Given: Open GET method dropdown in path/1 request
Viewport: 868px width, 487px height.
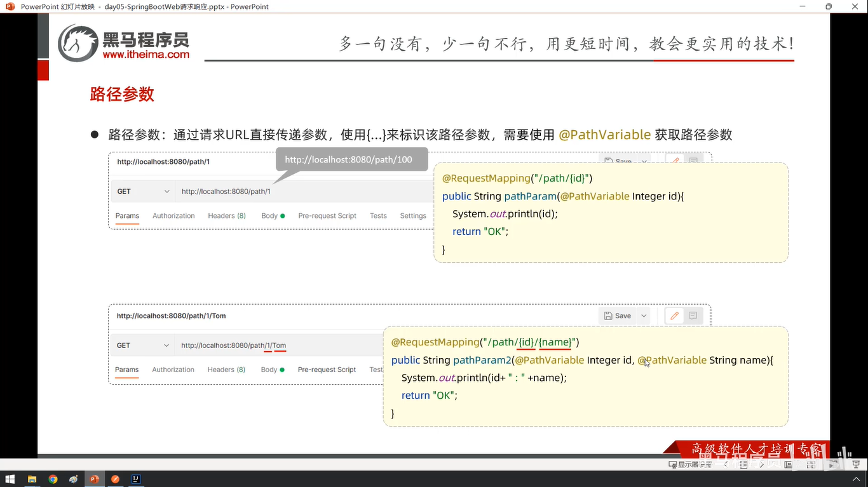Looking at the screenshot, I should [x=143, y=191].
